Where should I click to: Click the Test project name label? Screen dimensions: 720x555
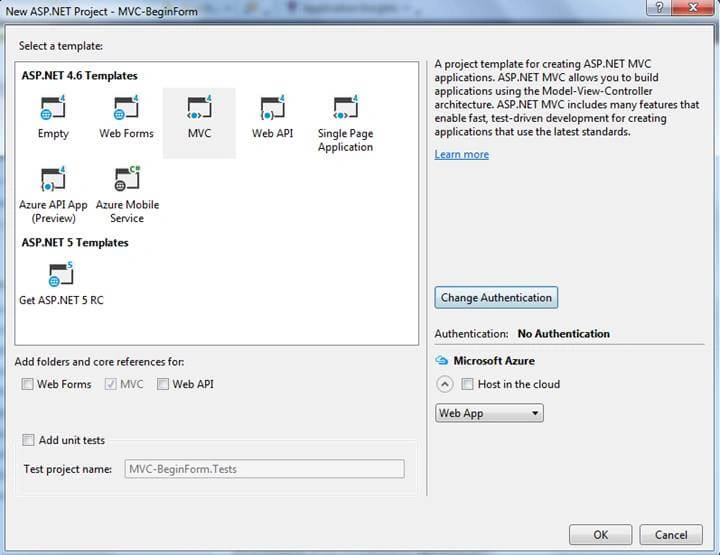pyautogui.click(x=68, y=469)
